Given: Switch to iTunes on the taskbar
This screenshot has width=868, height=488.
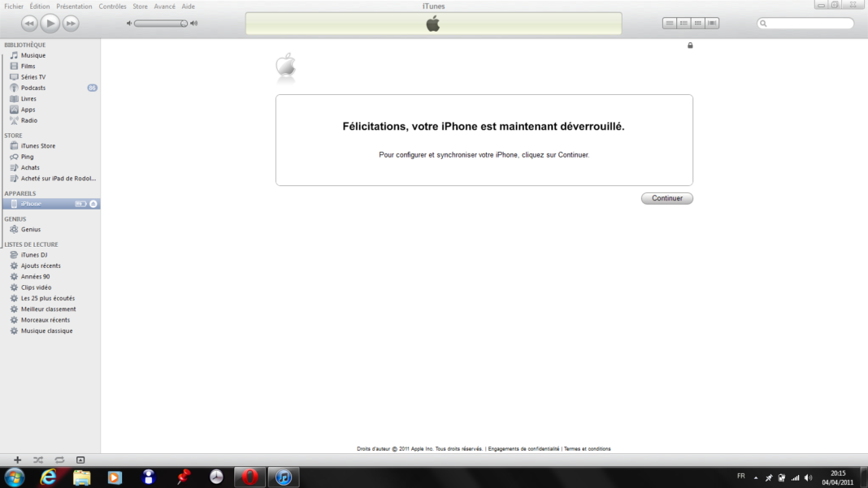Looking at the screenshot, I should pos(284,477).
